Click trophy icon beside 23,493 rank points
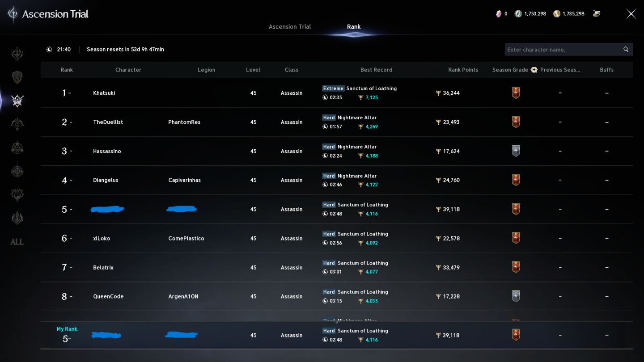Image resolution: width=644 pixels, height=362 pixels. (438, 122)
